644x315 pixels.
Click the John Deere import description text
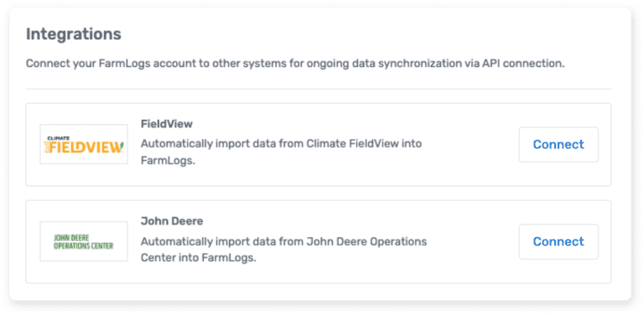283,250
